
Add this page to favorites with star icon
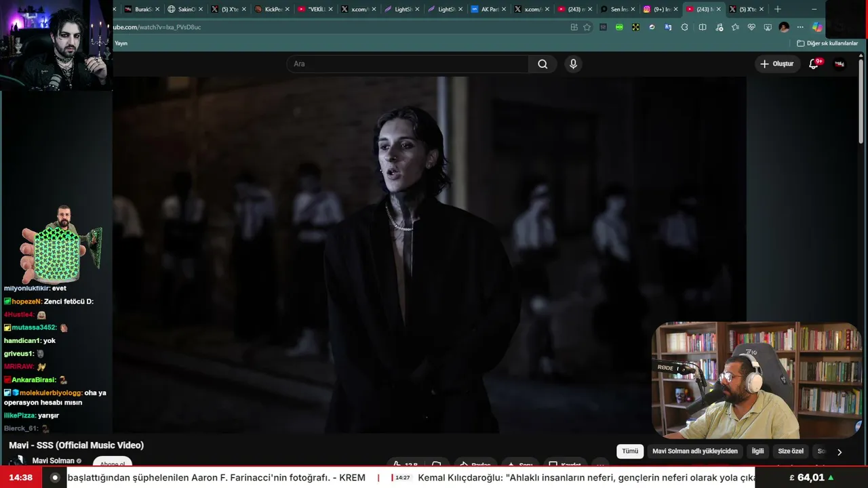587,27
